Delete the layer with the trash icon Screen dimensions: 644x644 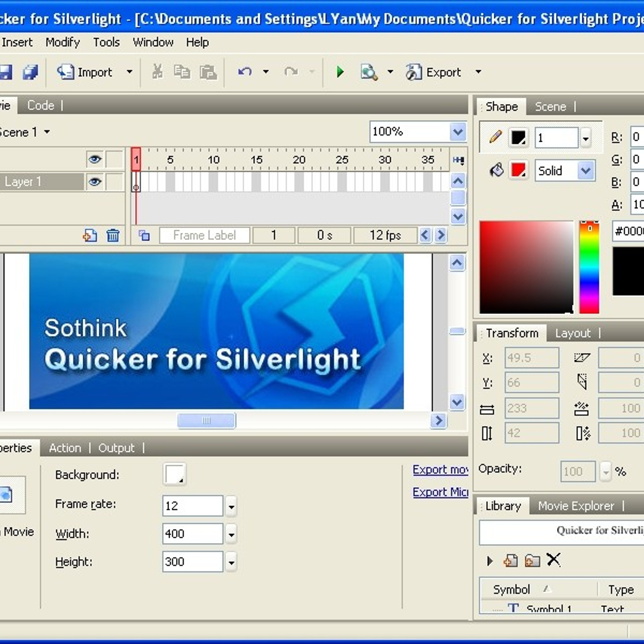[x=113, y=235]
